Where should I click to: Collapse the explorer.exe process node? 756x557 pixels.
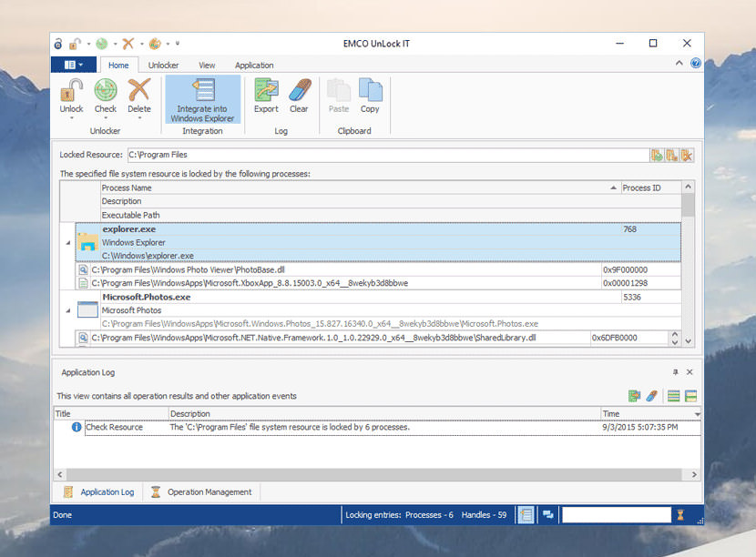pyautogui.click(x=68, y=243)
